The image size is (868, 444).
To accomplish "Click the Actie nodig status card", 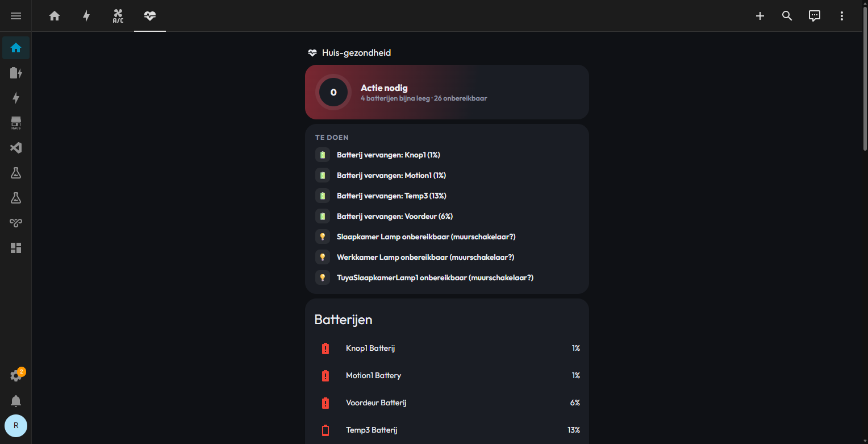I will click(447, 92).
